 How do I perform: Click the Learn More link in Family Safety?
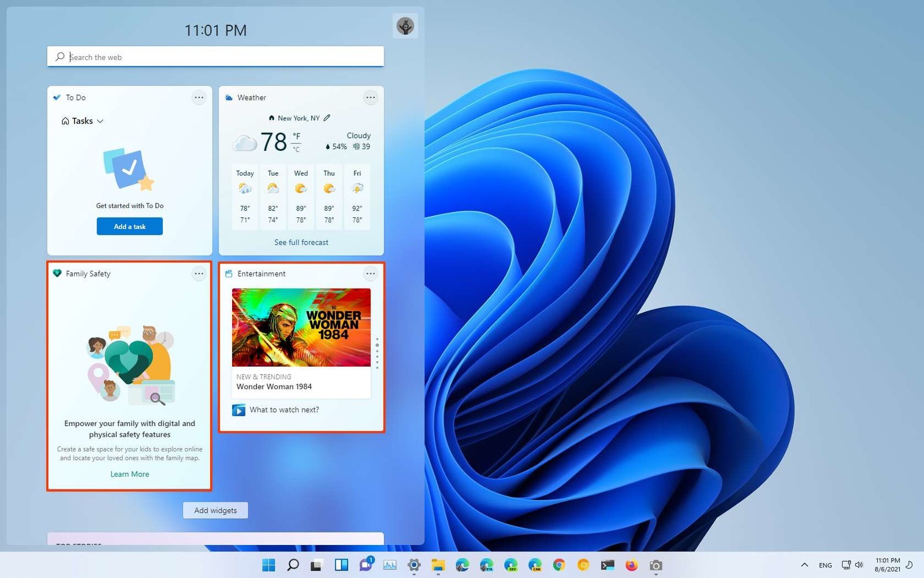(130, 474)
